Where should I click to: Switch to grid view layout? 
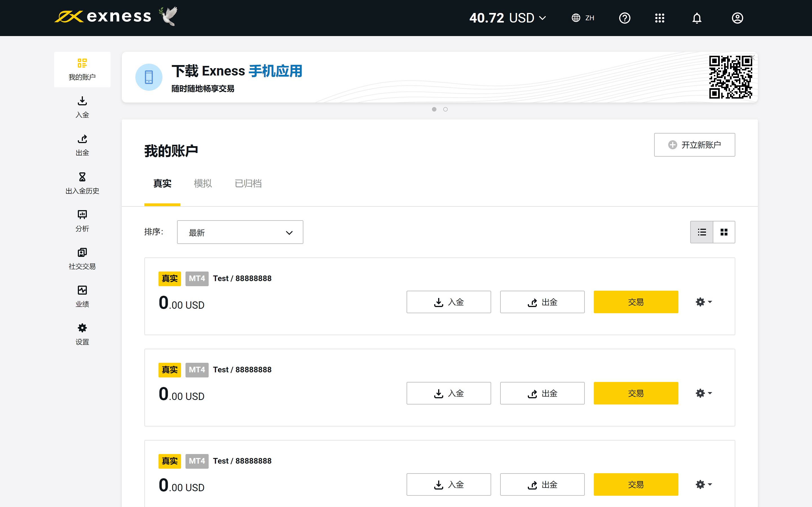click(x=724, y=232)
